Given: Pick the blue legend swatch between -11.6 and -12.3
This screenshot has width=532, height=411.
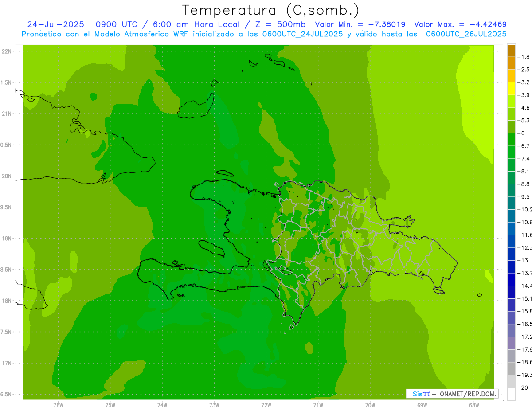Looking at the screenshot, I should [x=511, y=241].
